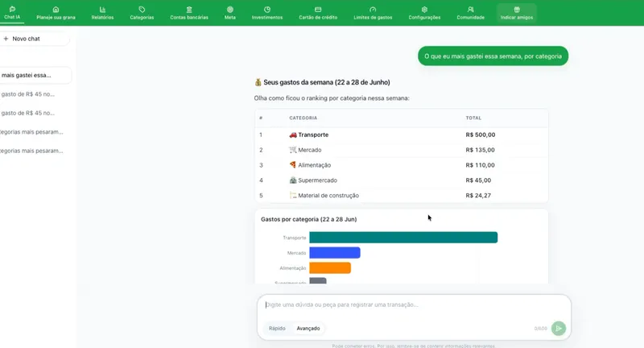Viewport: 644px width, 348px height.
Task: Click the Transporte axis label in chart
Action: (295, 238)
